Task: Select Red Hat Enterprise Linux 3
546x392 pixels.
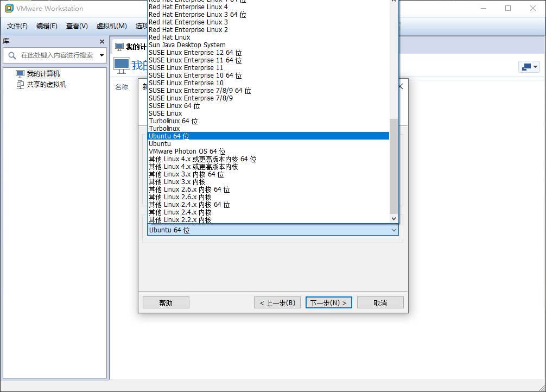Action: tap(269, 22)
